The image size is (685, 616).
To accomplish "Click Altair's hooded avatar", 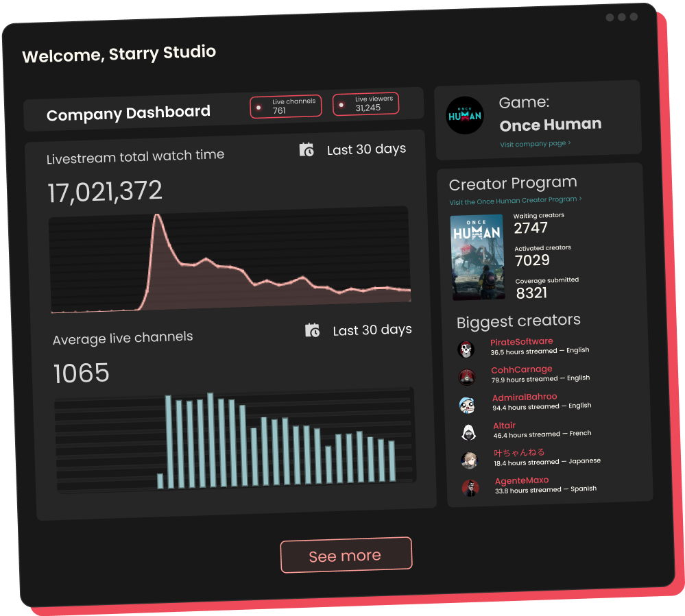I will click(470, 432).
